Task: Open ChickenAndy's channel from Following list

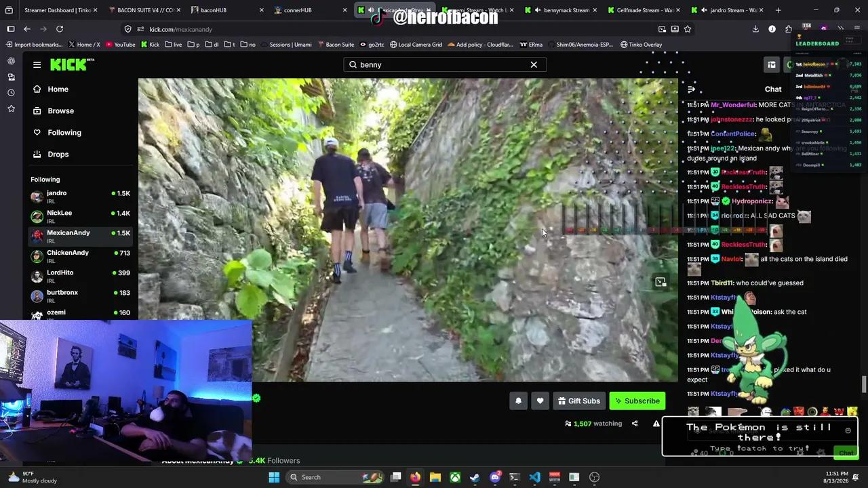Action: [81, 256]
